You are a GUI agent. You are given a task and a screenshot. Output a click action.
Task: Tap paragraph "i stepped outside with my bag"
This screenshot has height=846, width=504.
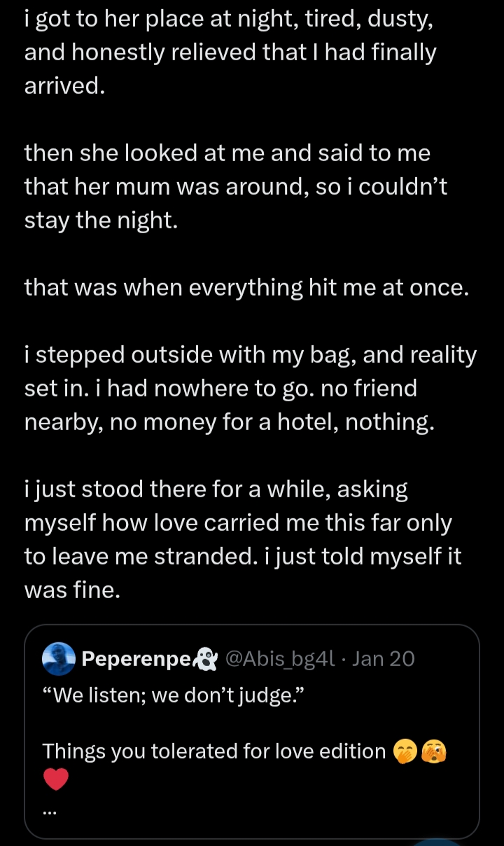[250, 388]
